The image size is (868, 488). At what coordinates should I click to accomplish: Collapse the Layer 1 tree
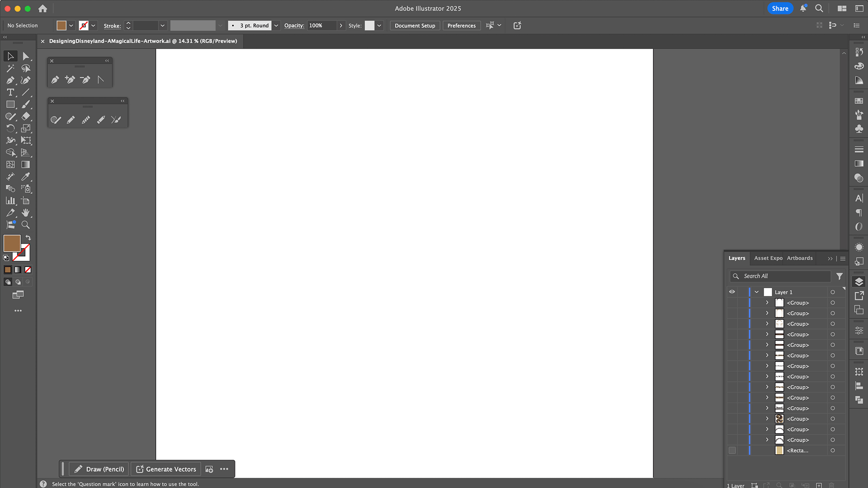click(x=756, y=292)
